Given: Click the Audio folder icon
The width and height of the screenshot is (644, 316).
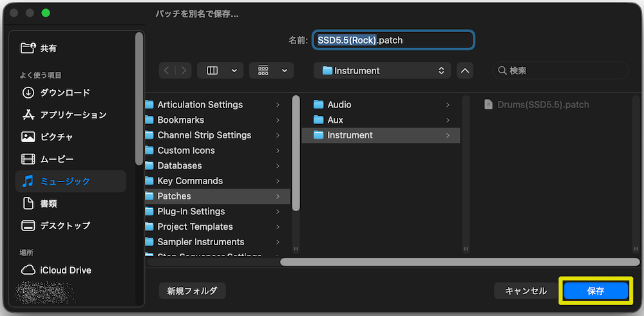Looking at the screenshot, I should [318, 105].
